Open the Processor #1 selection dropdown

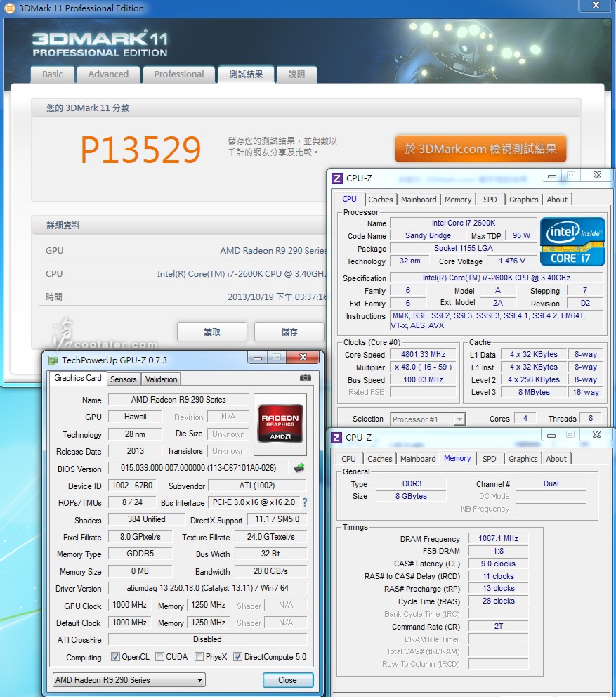428,419
